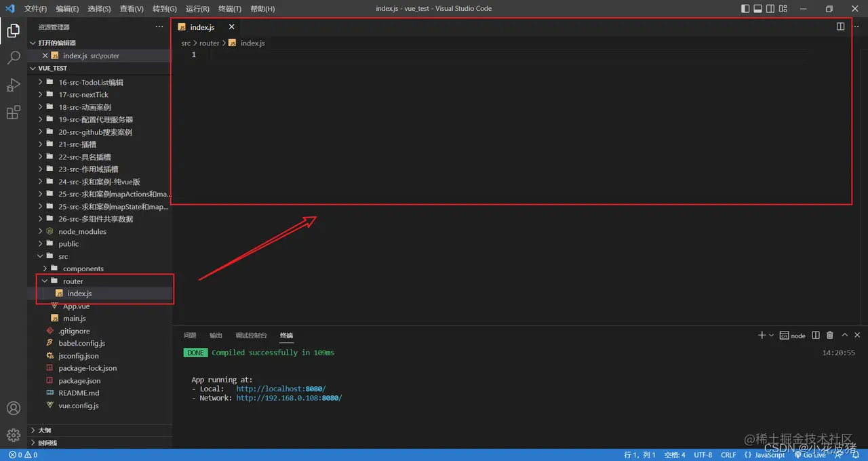
Task: Open Customize Layout icon in title bar
Action: [x=783, y=9]
